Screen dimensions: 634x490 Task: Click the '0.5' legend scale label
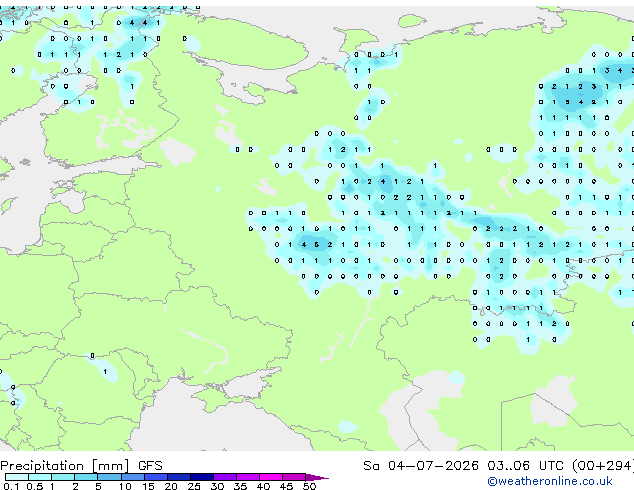click(35, 486)
